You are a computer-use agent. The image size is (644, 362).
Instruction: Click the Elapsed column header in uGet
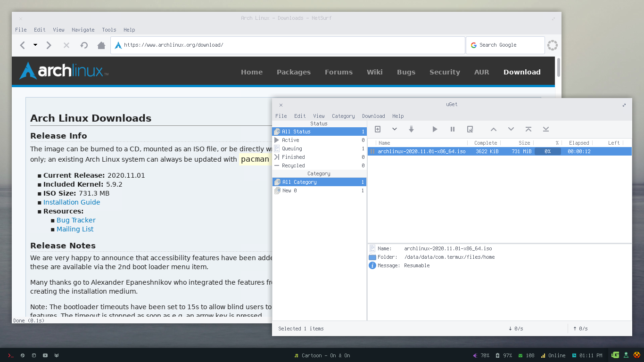pyautogui.click(x=578, y=143)
